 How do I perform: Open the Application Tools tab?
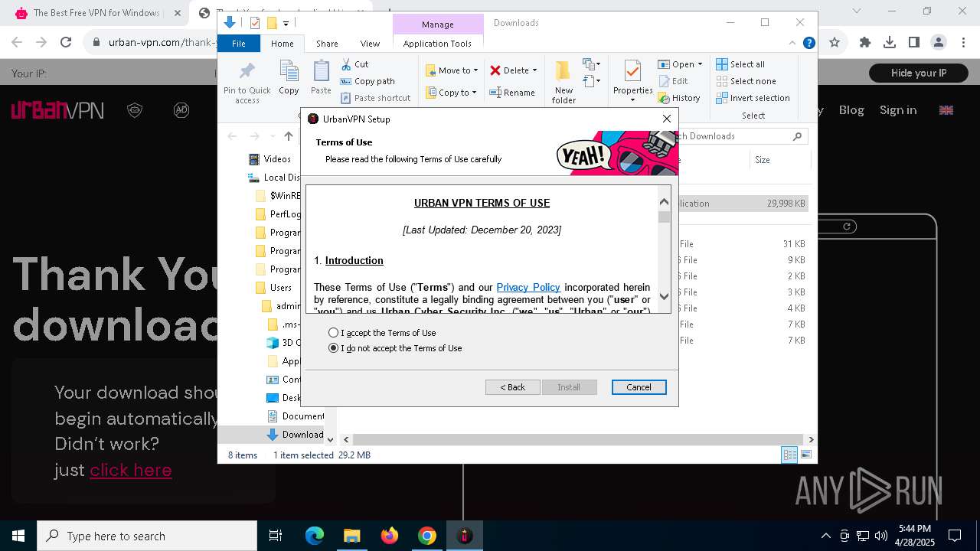point(437,44)
